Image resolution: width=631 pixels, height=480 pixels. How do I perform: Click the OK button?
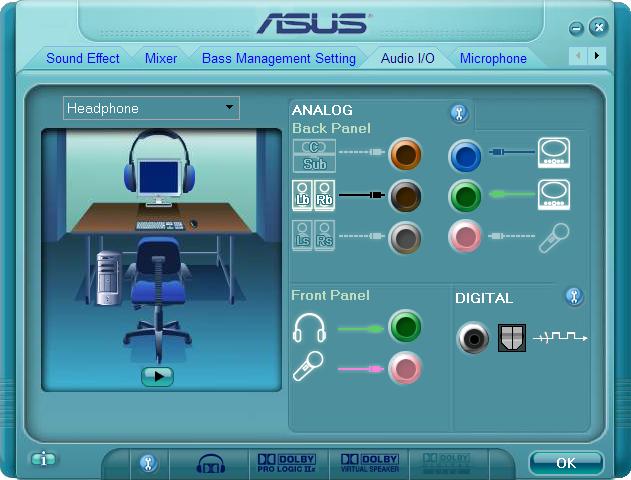tap(566, 463)
